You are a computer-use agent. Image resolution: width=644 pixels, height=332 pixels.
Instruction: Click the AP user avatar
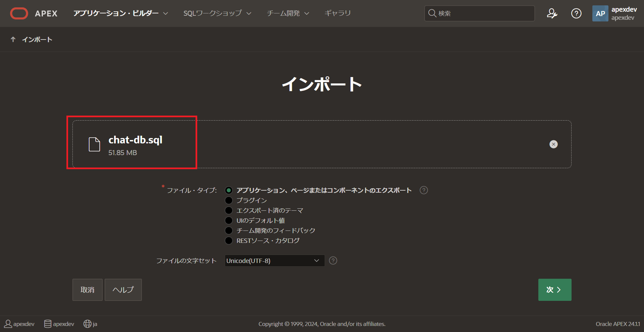pos(600,13)
